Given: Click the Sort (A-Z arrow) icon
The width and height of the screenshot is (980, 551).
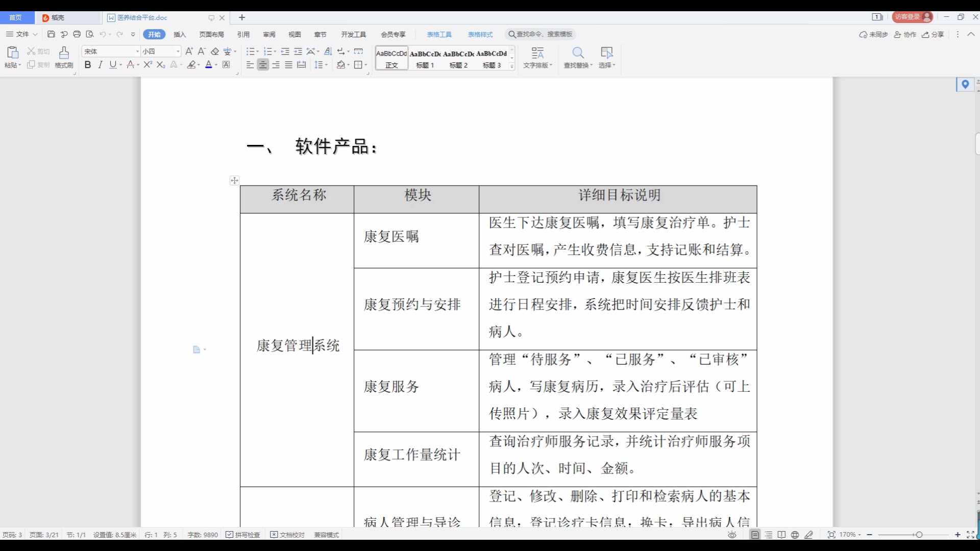Looking at the screenshot, I should click(328, 51).
